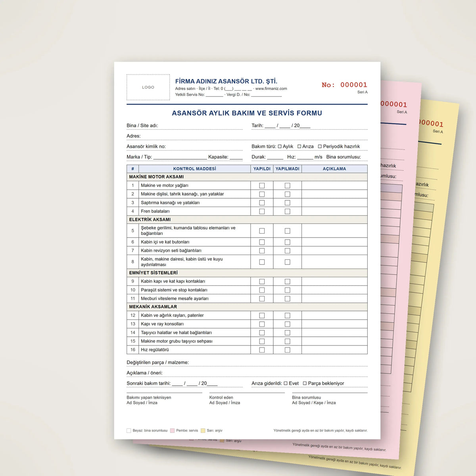Click the Kabin ve ağırlık rayları, patenler row text
The width and height of the screenshot is (476, 476).
pos(172,315)
